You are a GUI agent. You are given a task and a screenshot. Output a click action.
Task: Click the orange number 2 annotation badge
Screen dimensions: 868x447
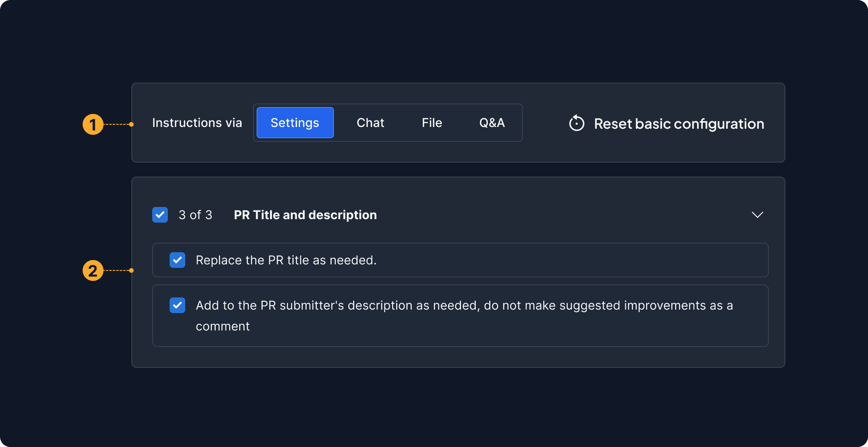(x=93, y=270)
